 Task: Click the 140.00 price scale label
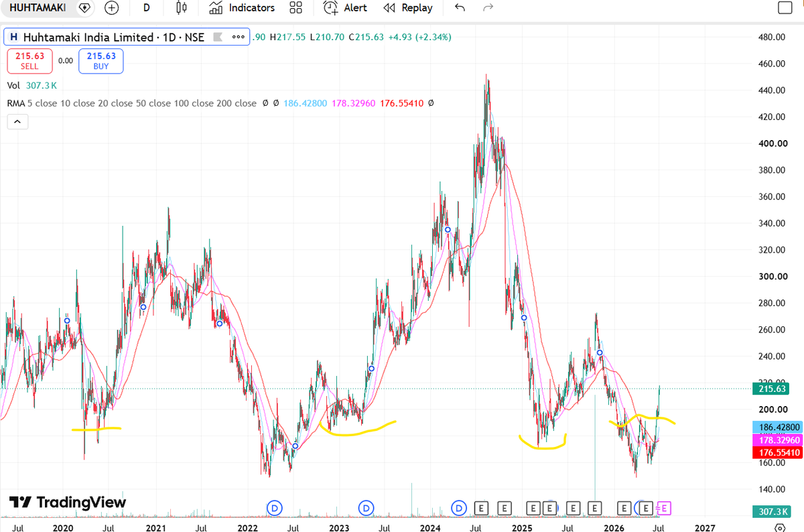[x=773, y=489]
